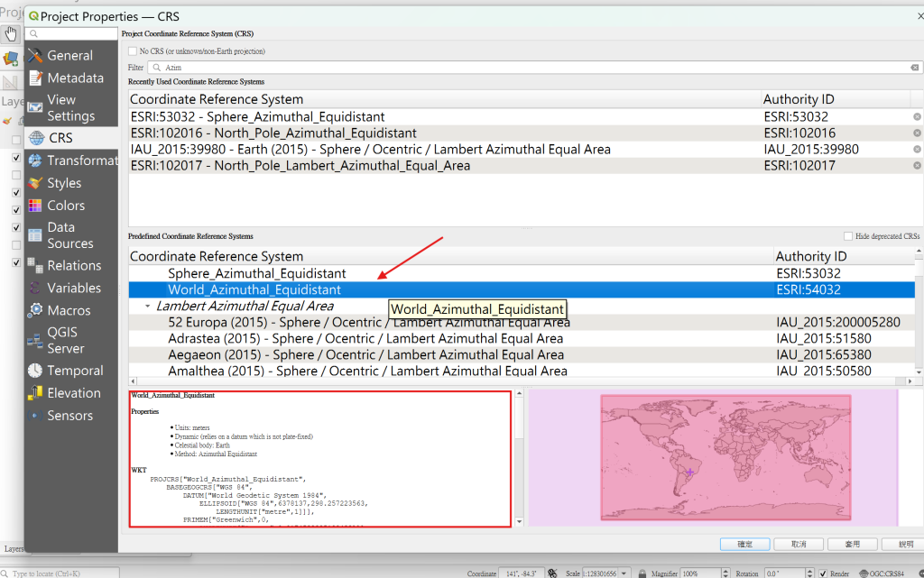Clear the CRS filter text

915,68
